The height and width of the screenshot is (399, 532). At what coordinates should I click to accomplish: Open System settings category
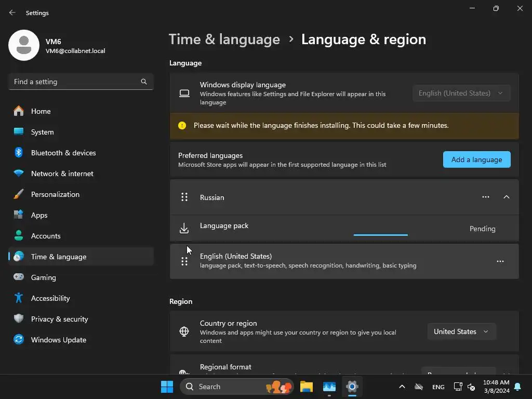click(x=81, y=132)
